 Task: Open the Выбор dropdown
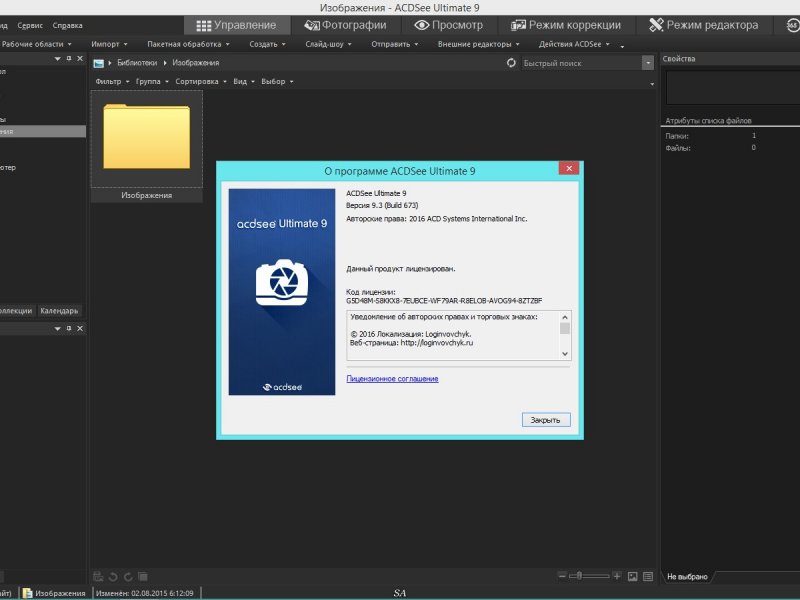point(277,82)
